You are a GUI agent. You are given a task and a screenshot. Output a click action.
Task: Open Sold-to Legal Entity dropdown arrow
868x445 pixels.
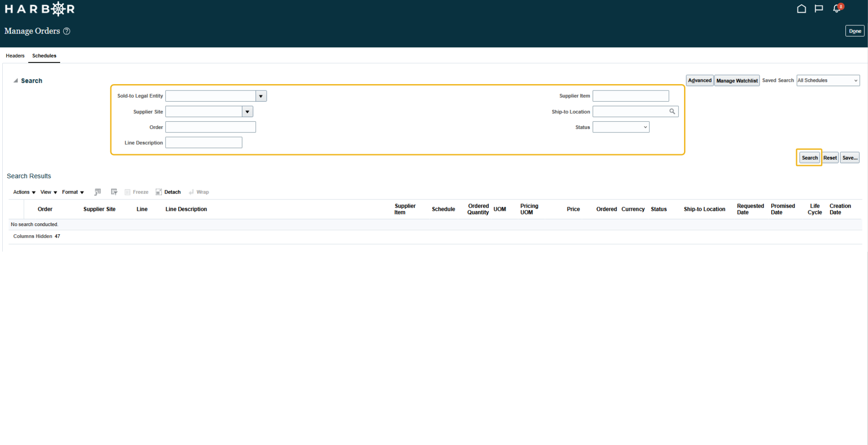[x=261, y=96]
